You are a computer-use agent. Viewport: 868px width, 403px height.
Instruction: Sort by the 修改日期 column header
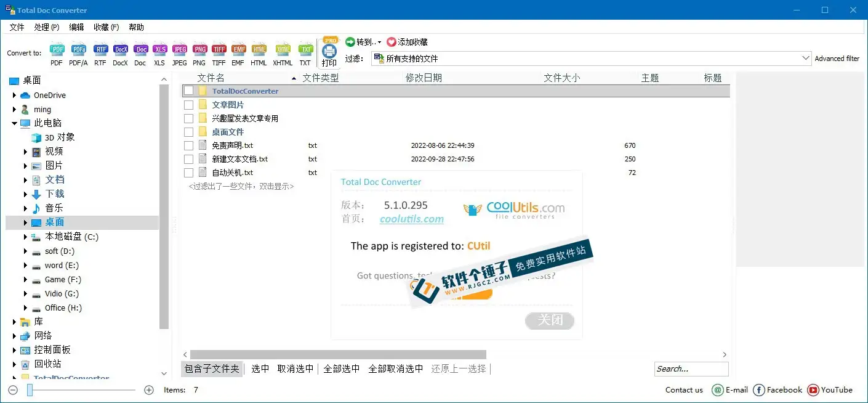click(424, 78)
